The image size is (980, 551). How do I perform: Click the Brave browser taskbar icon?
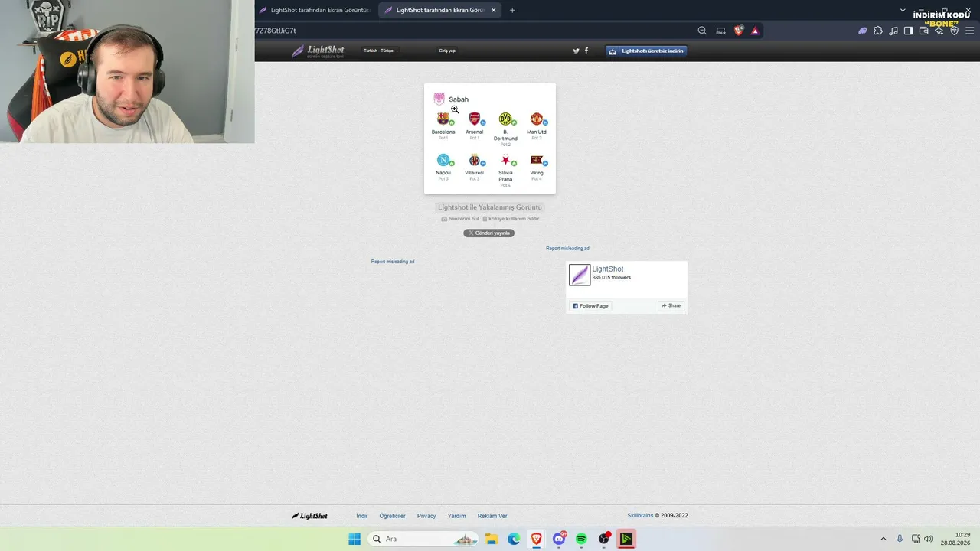click(x=537, y=539)
